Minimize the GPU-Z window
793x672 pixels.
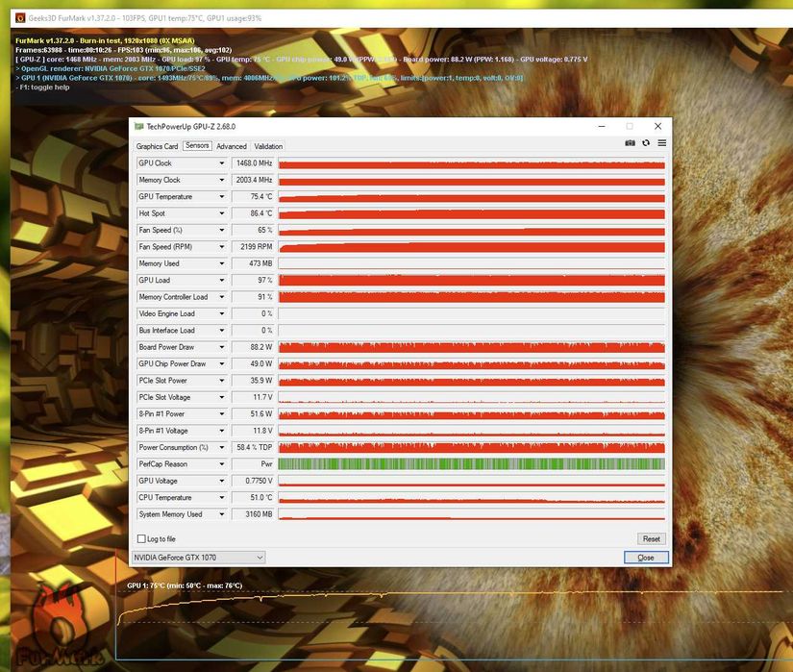coord(602,126)
